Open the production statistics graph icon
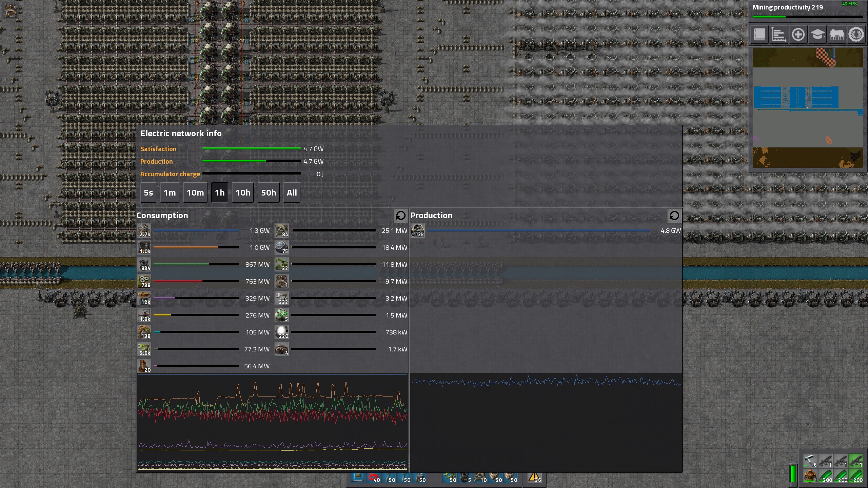 click(779, 35)
